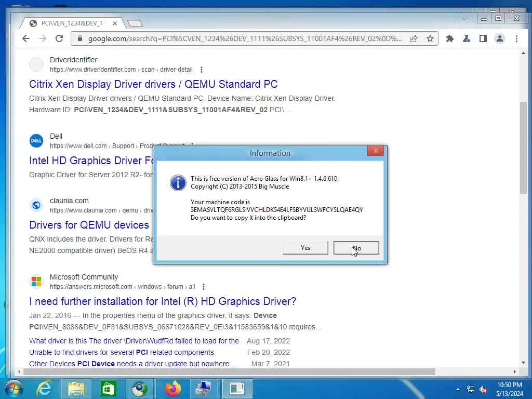Reload the Google search page
Viewport: 532px width, 399px height.
coord(59,38)
